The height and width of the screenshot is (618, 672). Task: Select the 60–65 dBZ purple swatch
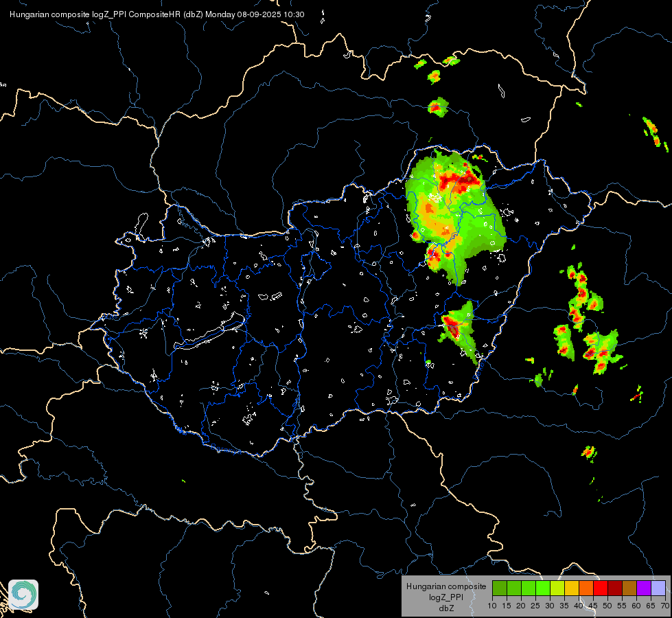[643, 588]
